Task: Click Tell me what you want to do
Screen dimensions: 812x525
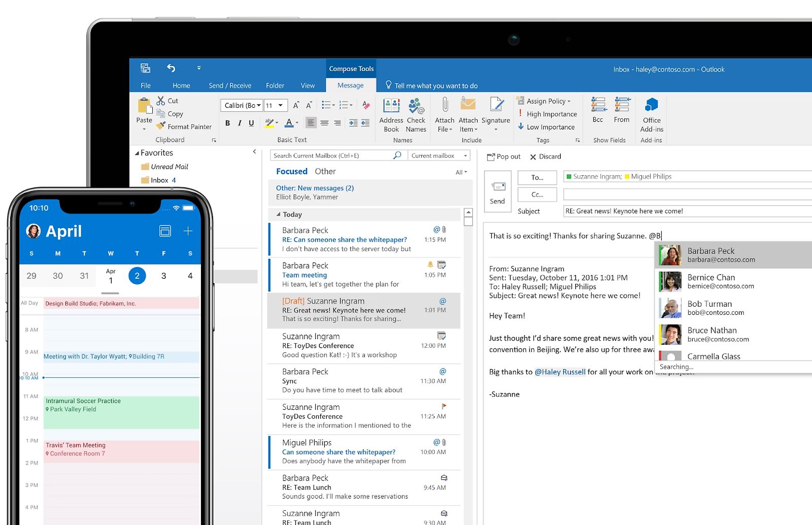Action: coord(431,85)
